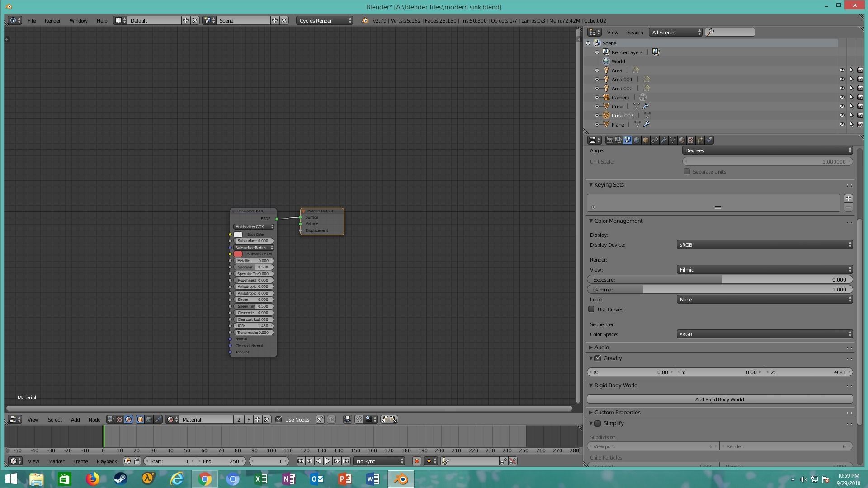Image resolution: width=868 pixels, height=488 pixels.
Task: Open Chrome from the Windows taskbar
Action: (x=204, y=479)
